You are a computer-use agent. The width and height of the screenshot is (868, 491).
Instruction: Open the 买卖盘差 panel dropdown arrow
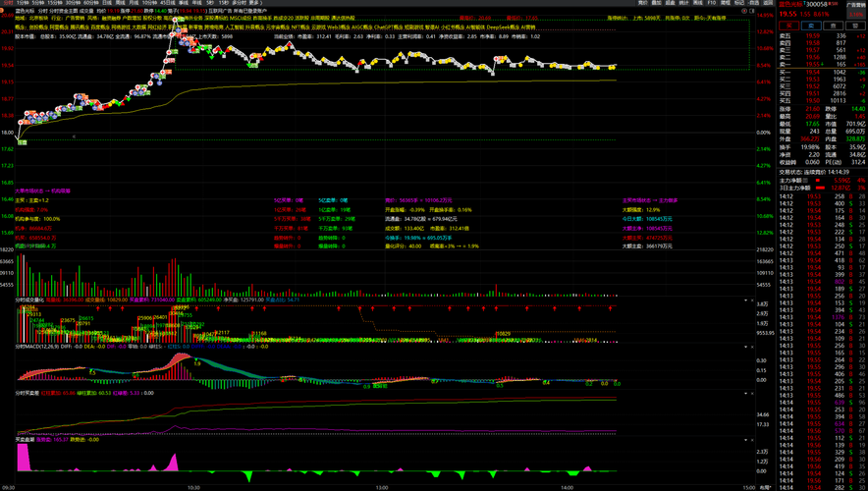point(745,440)
